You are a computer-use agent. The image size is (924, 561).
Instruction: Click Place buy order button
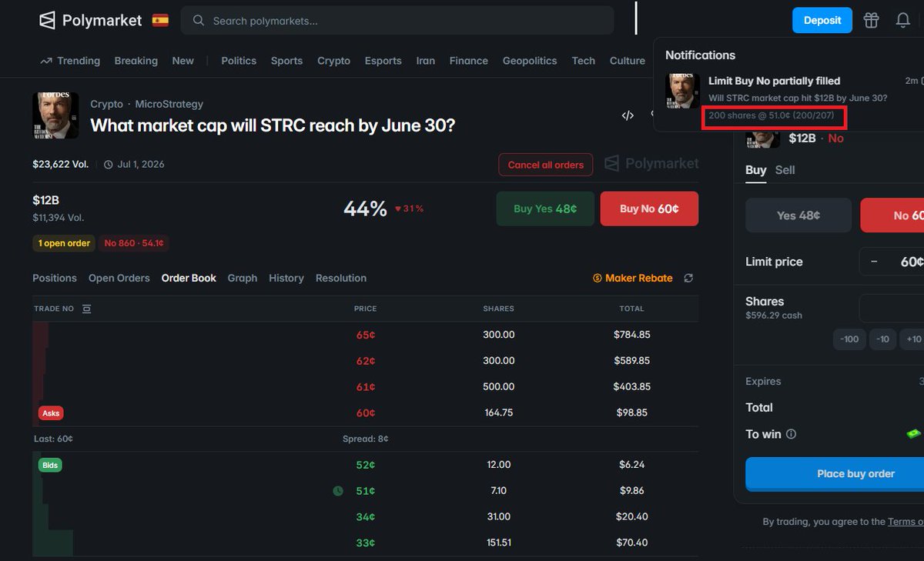click(835, 473)
